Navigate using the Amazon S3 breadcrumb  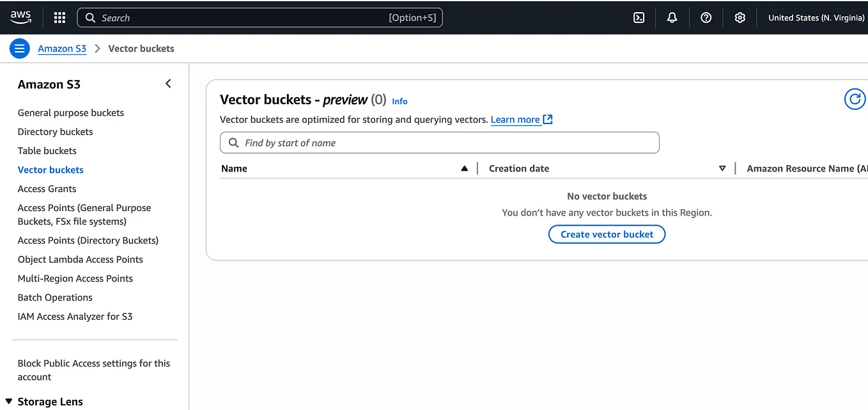click(x=62, y=48)
